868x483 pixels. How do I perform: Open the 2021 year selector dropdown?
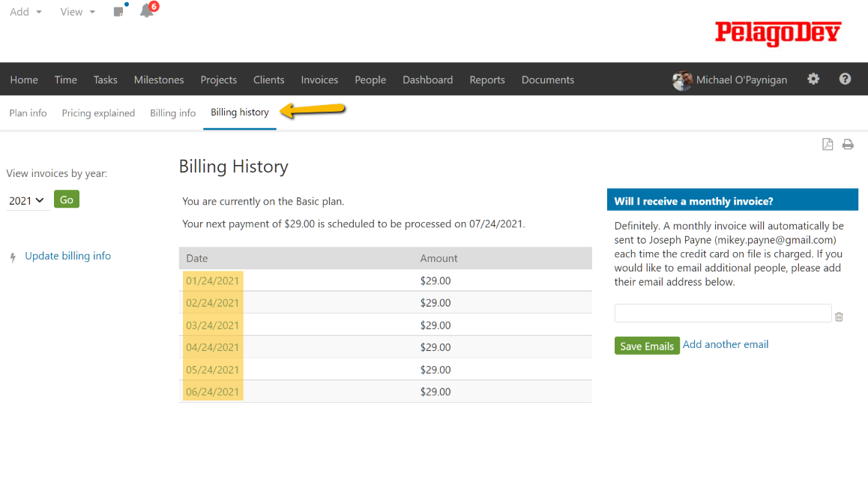(x=28, y=199)
